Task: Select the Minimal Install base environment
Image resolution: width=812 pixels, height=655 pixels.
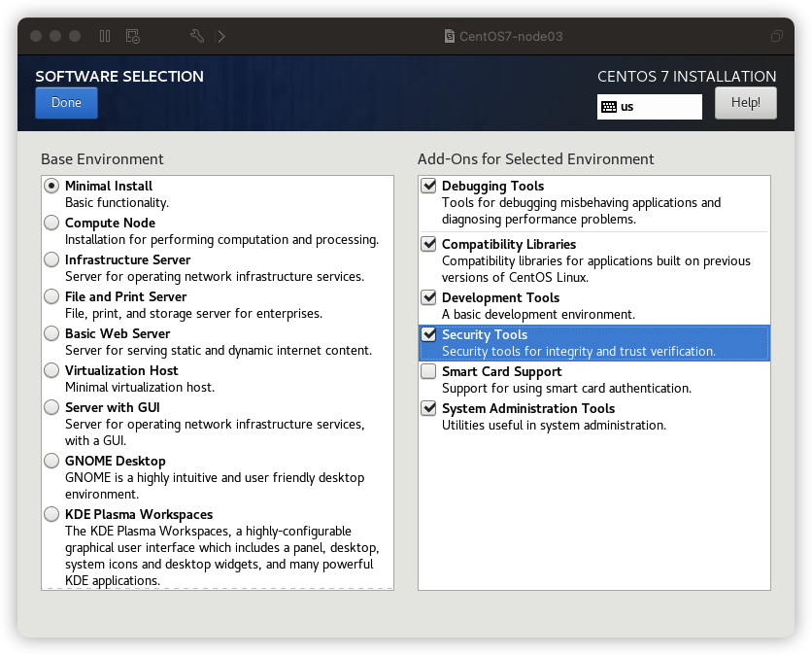Action: [51, 186]
